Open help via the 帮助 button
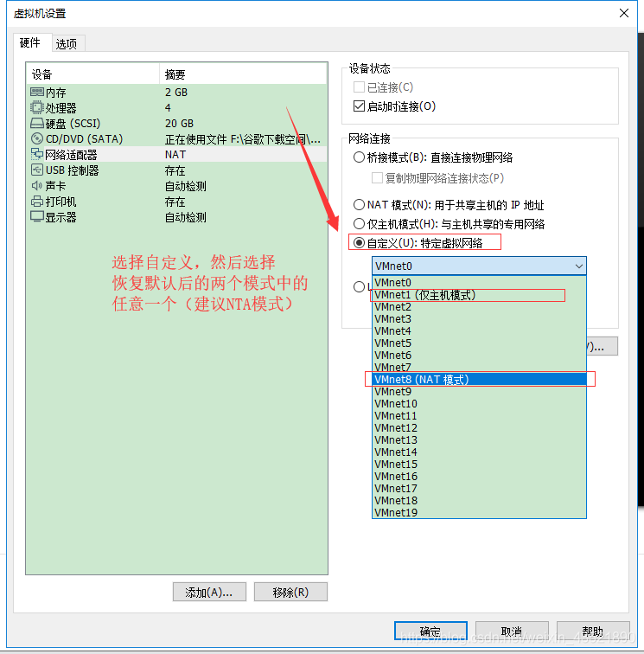Viewport: 644px width, 654px height. 593,631
